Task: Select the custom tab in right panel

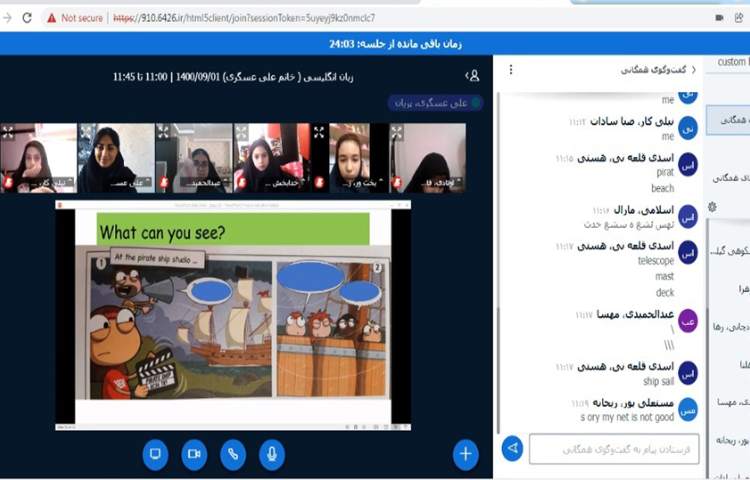Action: click(x=732, y=62)
